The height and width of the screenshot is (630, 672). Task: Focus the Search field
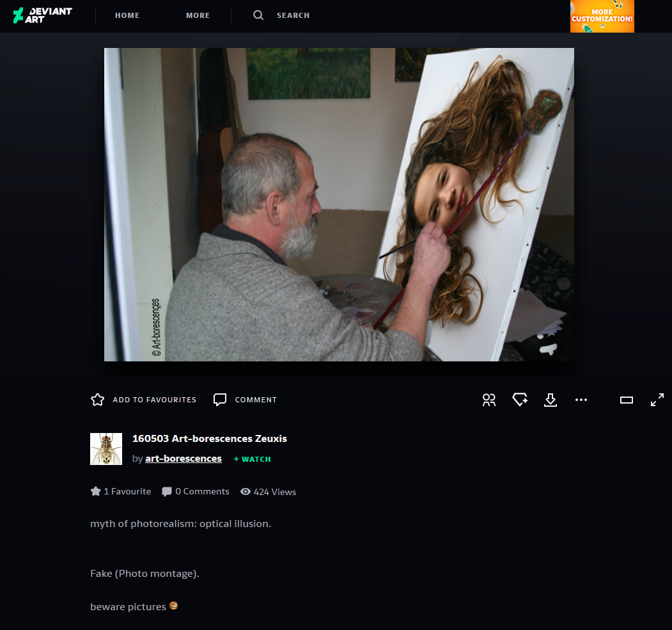tap(293, 15)
